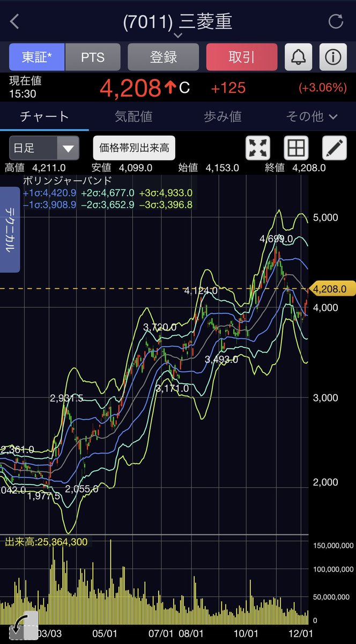Open the その他 dropdown tab
Image resolution: width=356 pixels, height=644 pixels.
[x=311, y=116]
